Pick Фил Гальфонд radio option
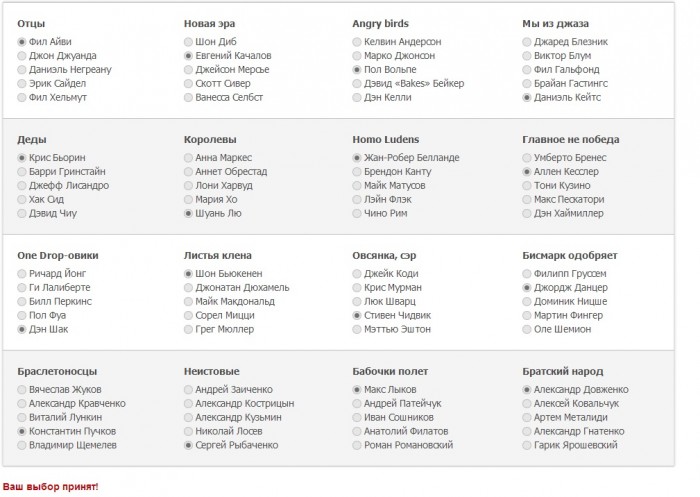This screenshot has width=700, height=497. [527, 70]
